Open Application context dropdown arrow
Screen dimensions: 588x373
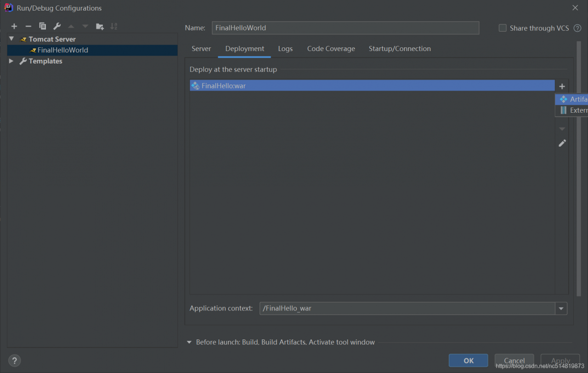tap(561, 309)
